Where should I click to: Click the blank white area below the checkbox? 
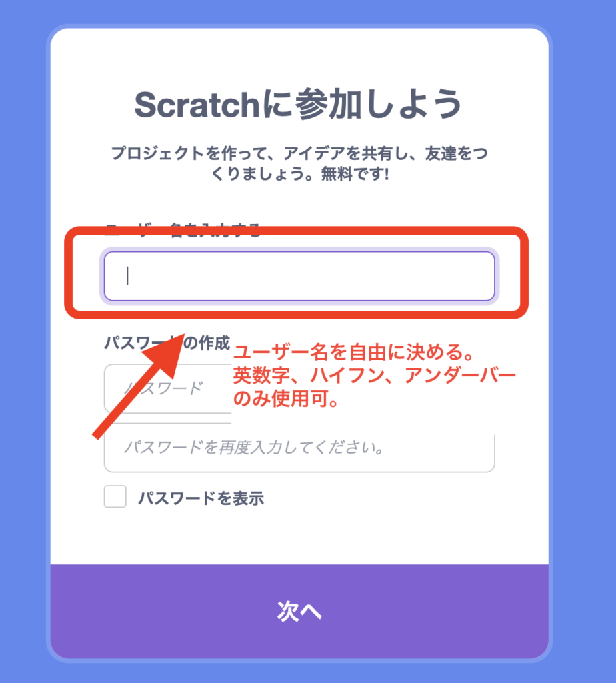(299, 537)
